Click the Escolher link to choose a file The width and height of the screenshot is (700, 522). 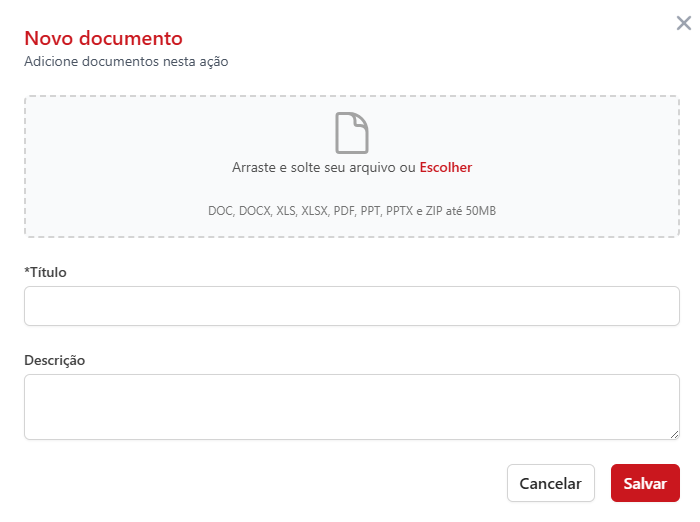[446, 168]
